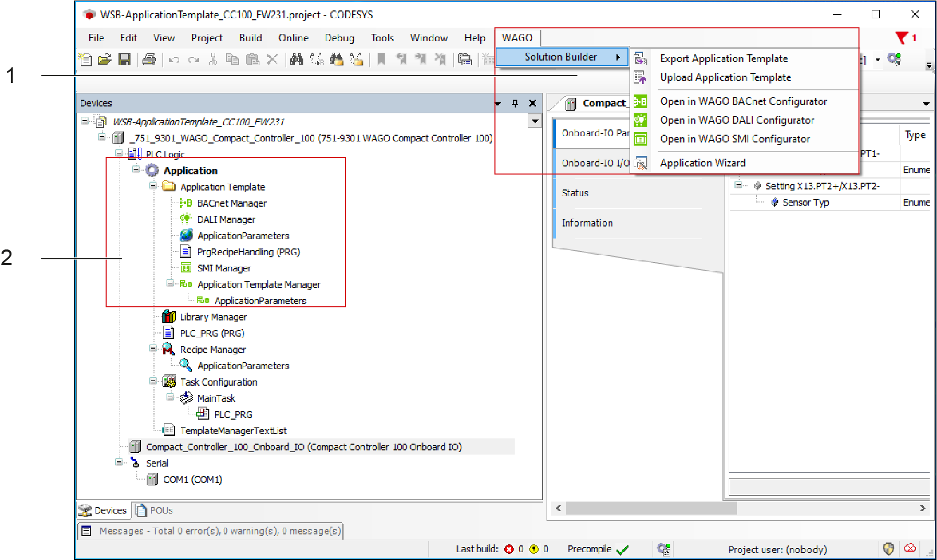Collapse the _751_9301_WAGO_Compact_Controller_100 device node
937x560 pixels.
(101, 137)
